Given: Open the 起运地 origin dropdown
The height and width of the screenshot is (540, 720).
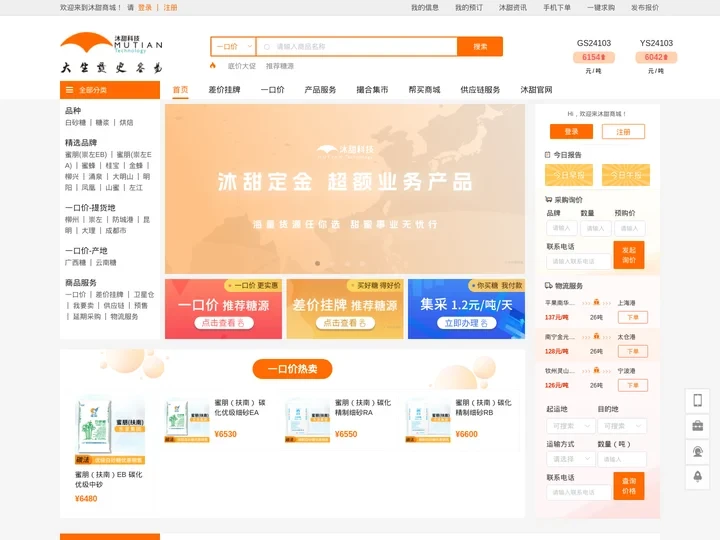Looking at the screenshot, I should (x=571, y=426).
